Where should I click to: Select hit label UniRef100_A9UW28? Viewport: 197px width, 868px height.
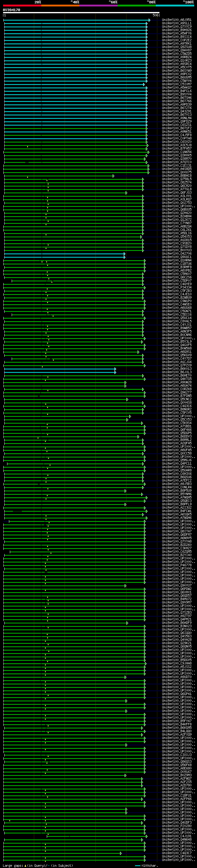point(177,382)
